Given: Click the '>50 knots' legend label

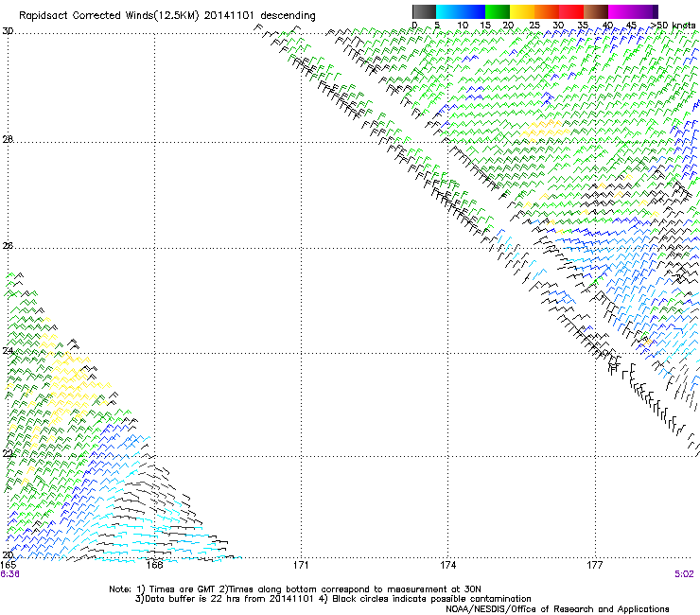Looking at the screenshot, I should (x=674, y=25).
